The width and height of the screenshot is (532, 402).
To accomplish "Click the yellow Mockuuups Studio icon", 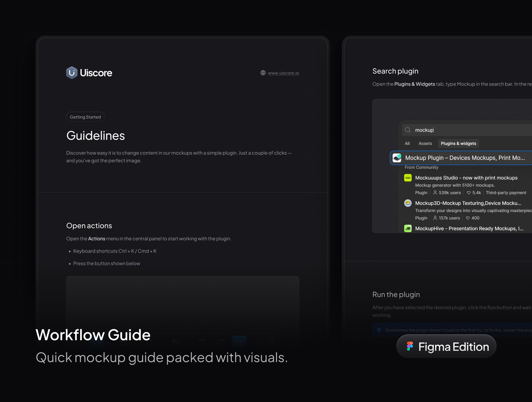I will pos(408,178).
